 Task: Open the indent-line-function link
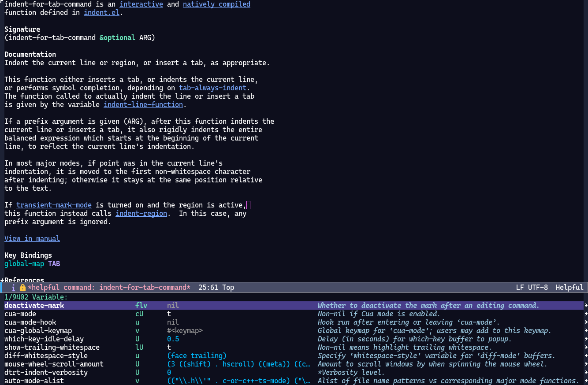click(x=143, y=105)
